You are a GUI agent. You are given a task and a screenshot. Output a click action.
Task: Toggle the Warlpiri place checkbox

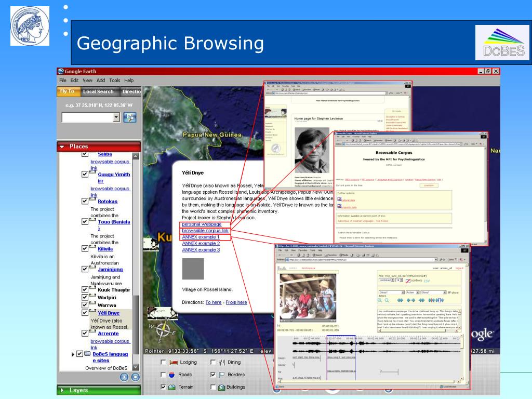tap(85, 297)
